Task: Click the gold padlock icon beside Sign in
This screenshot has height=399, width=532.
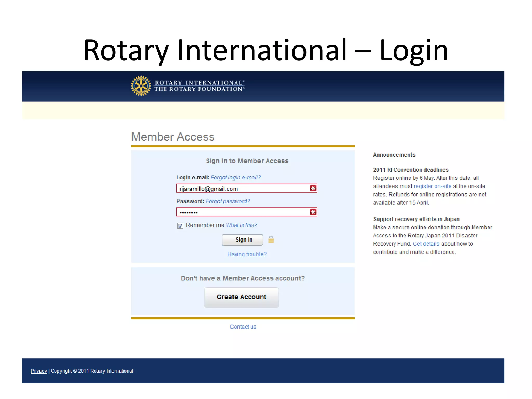Action: point(271,239)
